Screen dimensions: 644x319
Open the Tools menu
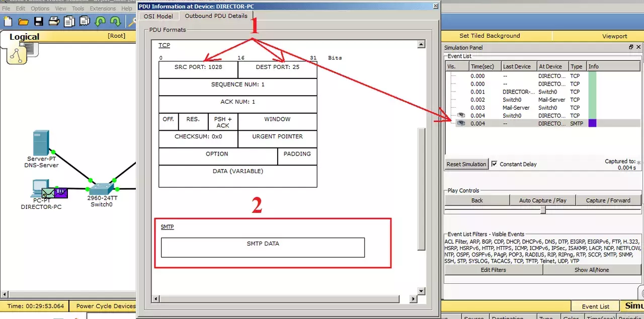(78, 9)
